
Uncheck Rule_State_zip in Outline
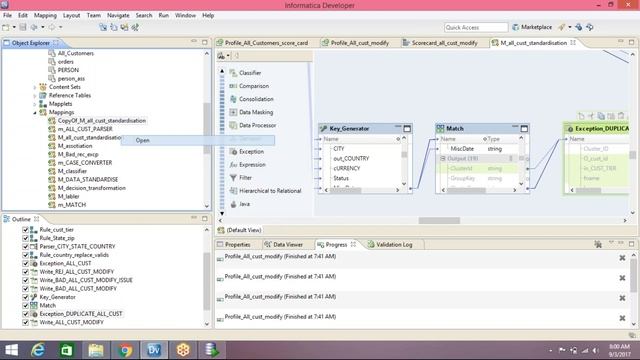point(25,238)
